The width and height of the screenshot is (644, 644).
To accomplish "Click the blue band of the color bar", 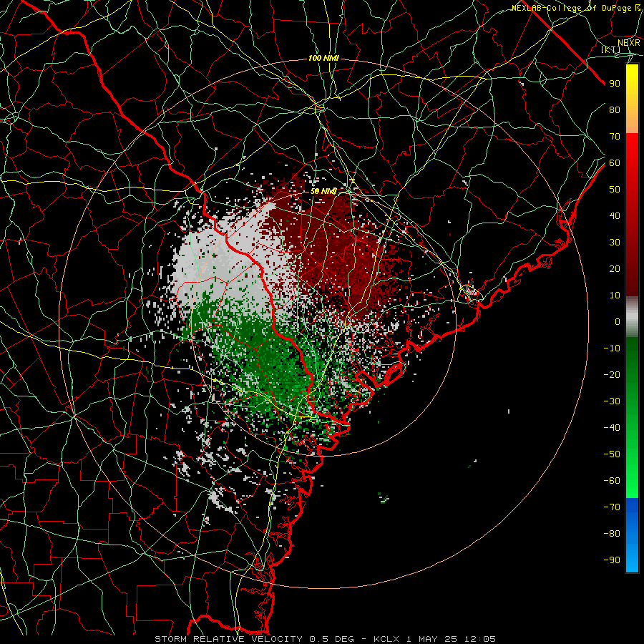I will pyautogui.click(x=632, y=535).
